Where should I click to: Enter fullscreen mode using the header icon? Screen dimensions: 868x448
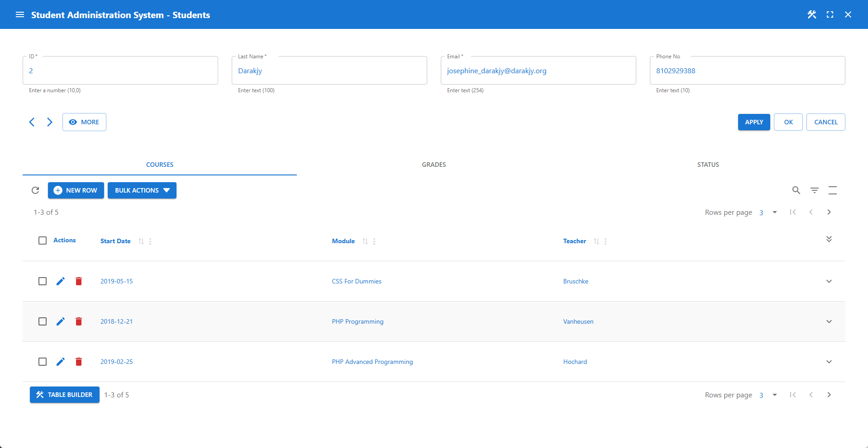click(830, 14)
